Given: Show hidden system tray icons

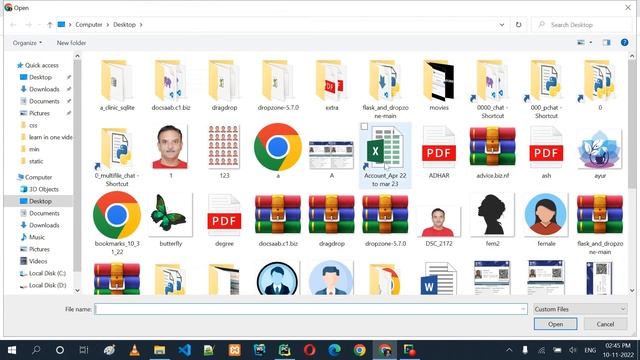Looking at the screenshot, I should [x=509, y=350].
